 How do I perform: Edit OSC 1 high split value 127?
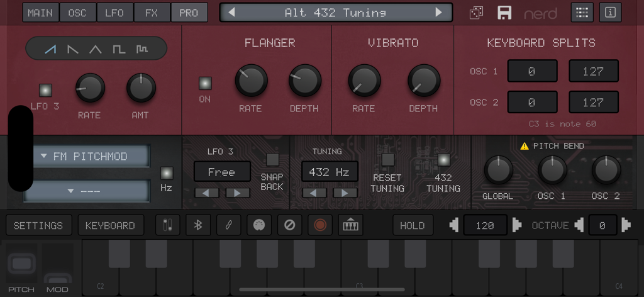click(594, 71)
